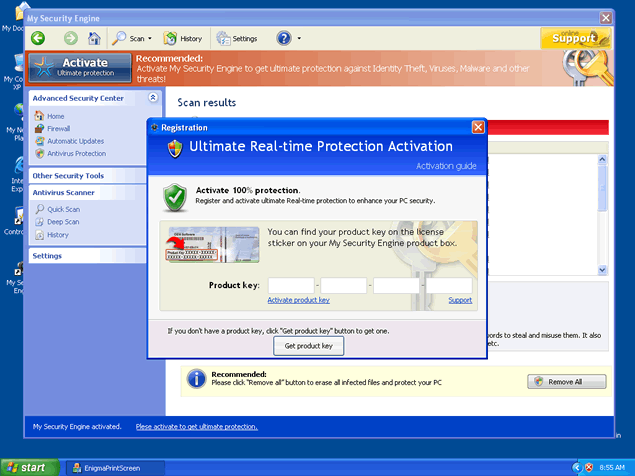Click the first product key input field
This screenshot has width=635, height=476.
pos(291,285)
